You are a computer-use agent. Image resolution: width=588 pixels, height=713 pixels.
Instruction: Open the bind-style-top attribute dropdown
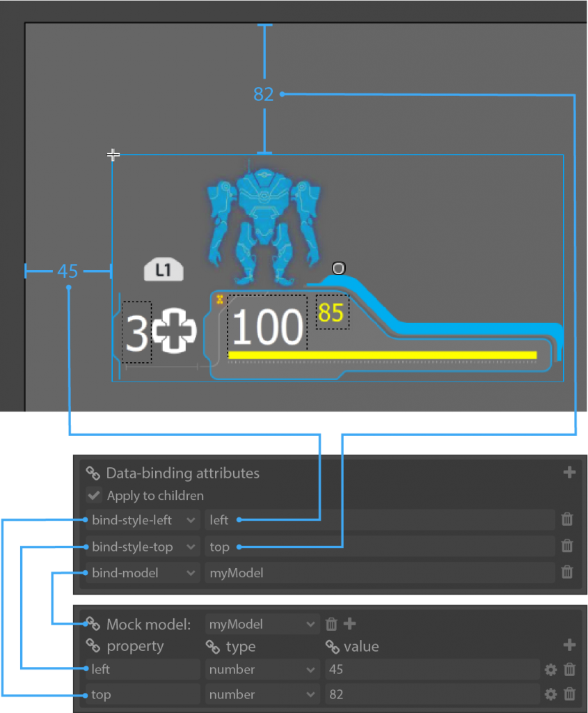(x=190, y=547)
